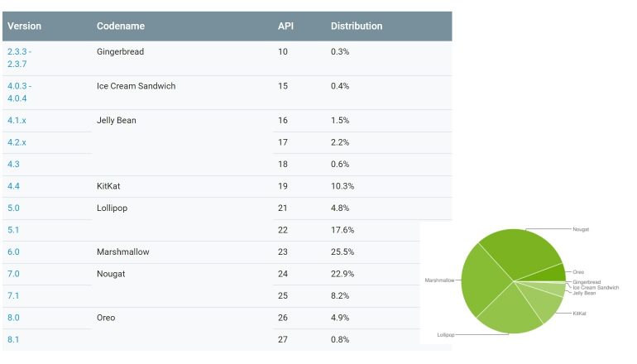This screenshot has width=637, height=364.
Task: Select the 4.4 KitKat version link
Action: point(13,186)
